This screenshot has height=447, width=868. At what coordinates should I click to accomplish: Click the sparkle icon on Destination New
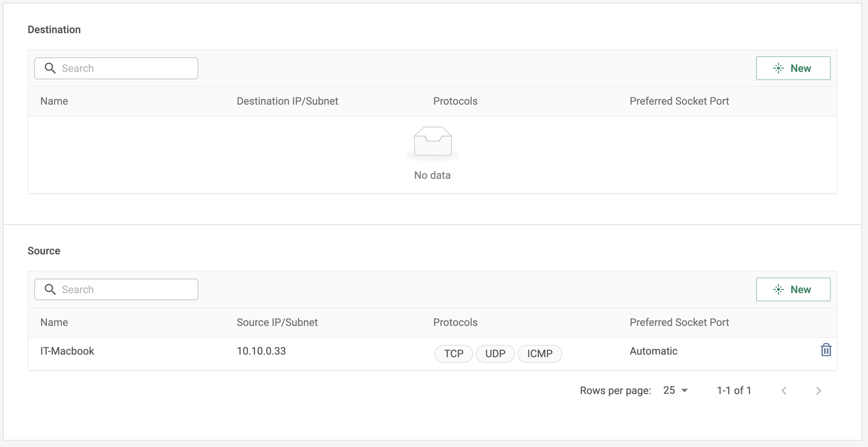(x=778, y=68)
